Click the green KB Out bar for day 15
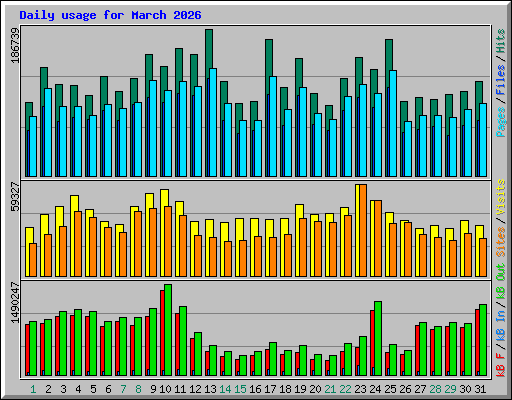The image size is (512, 400). [x=243, y=365]
